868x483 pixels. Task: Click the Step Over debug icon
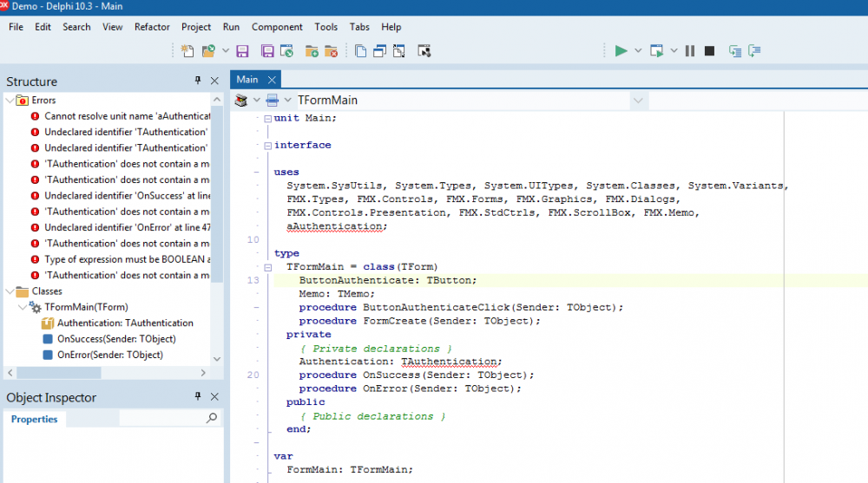754,51
